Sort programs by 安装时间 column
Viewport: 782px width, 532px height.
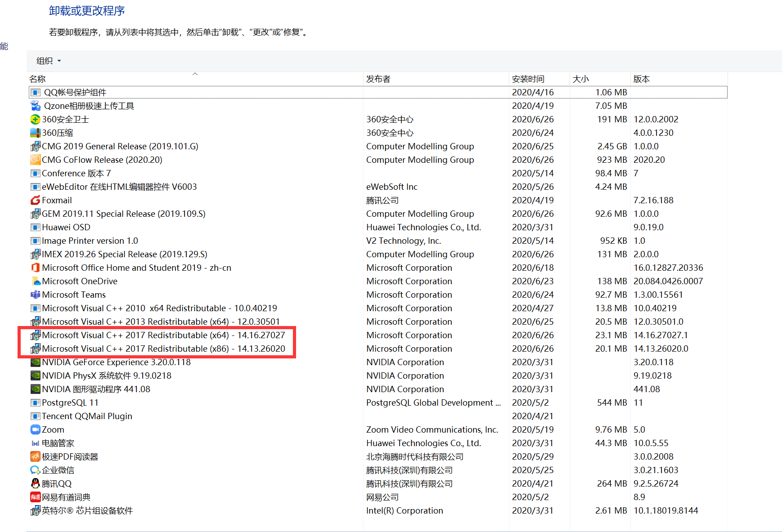pos(528,79)
